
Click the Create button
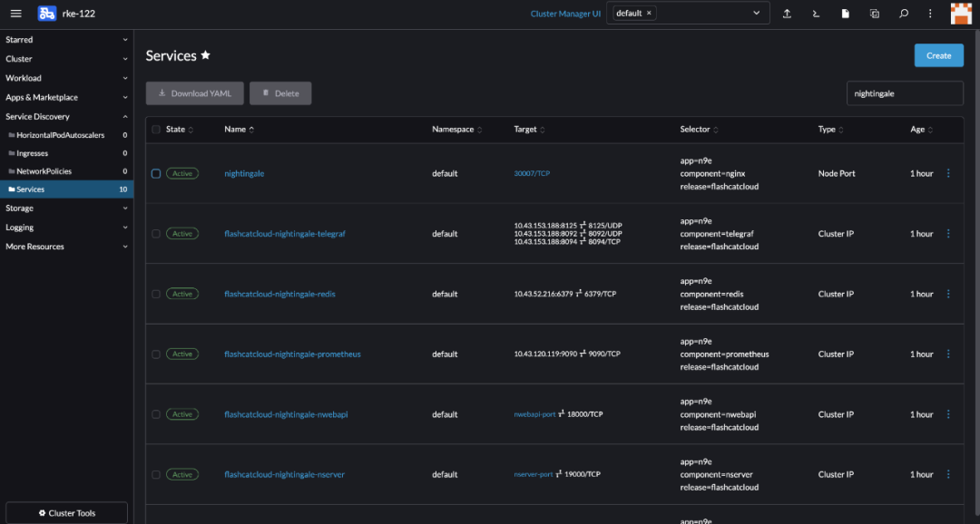tap(938, 55)
